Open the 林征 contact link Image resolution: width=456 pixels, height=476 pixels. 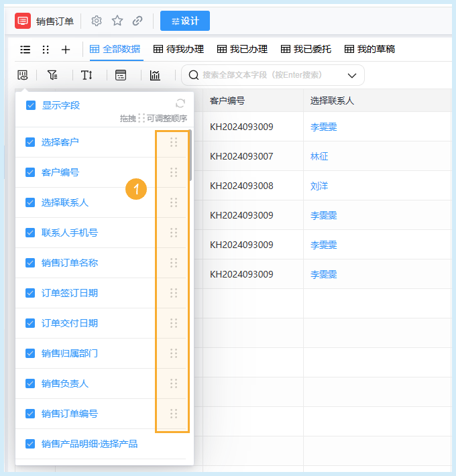click(319, 156)
